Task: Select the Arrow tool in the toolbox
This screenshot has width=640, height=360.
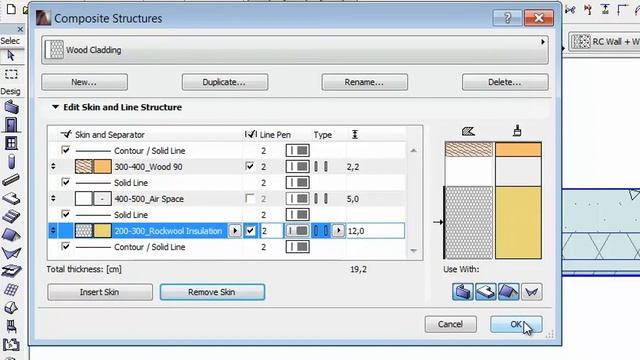Action: [11, 56]
